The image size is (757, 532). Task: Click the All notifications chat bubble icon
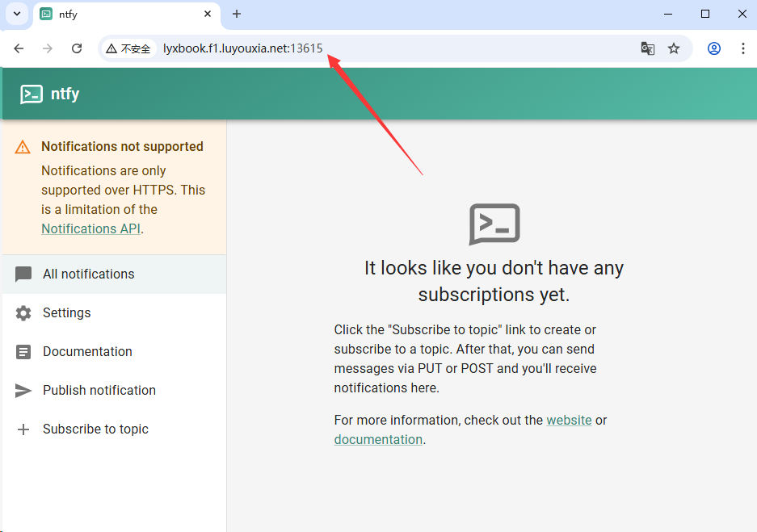[23, 274]
